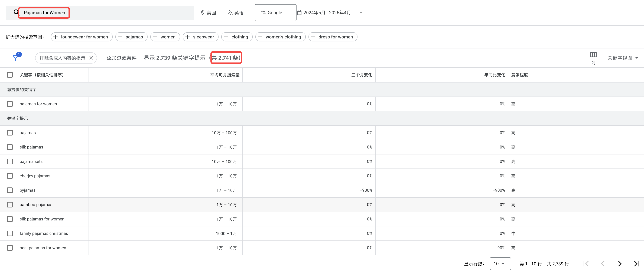The height and width of the screenshot is (271, 644).
Task: Sort by 平均每月搜索量 column header
Action: [225, 75]
